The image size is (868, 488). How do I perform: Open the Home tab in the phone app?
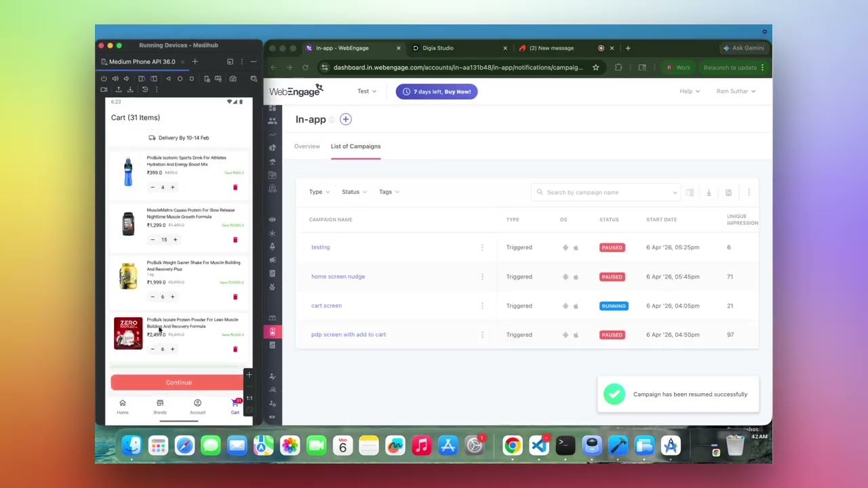[122, 407]
